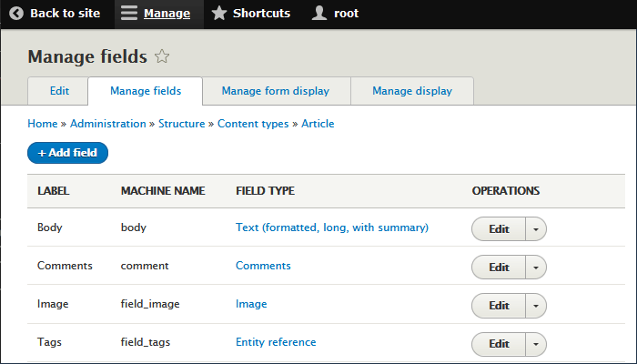Click Edit for the Tags field
Image resolution: width=637 pixels, height=364 pixels.
pos(499,344)
